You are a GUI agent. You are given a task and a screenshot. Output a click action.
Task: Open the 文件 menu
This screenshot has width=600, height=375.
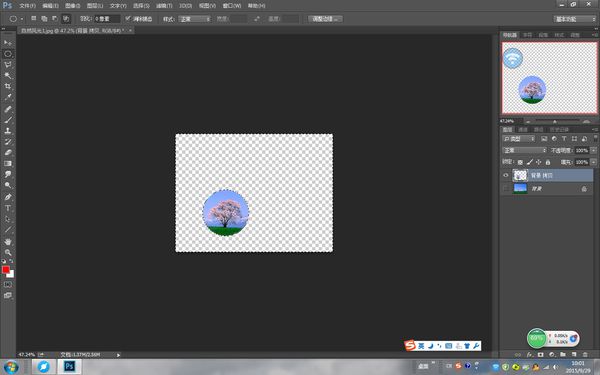click(28, 6)
